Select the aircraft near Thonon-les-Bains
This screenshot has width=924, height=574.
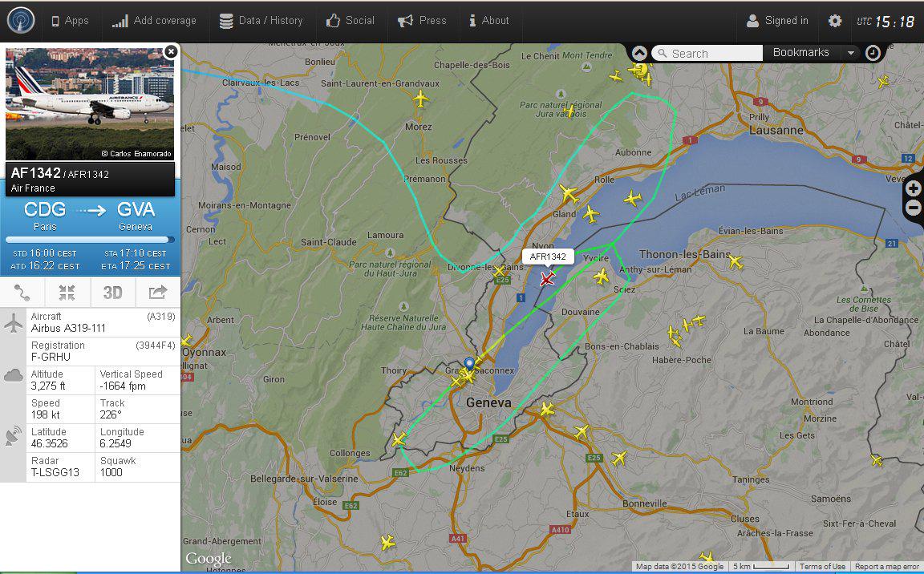pos(736,261)
